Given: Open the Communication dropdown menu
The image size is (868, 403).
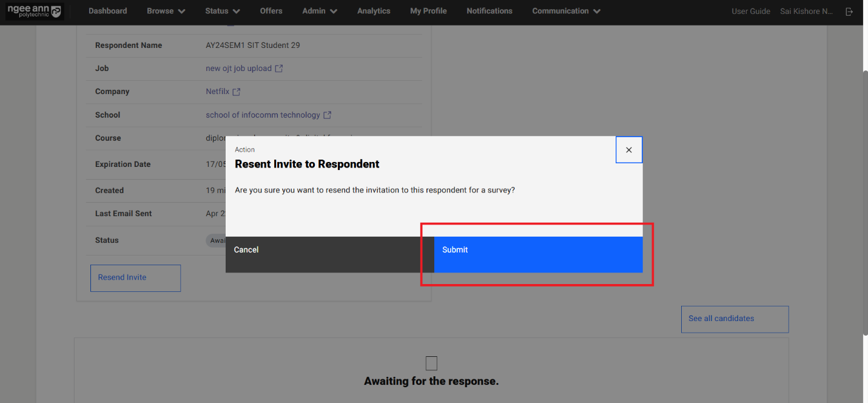Looking at the screenshot, I should 566,11.
